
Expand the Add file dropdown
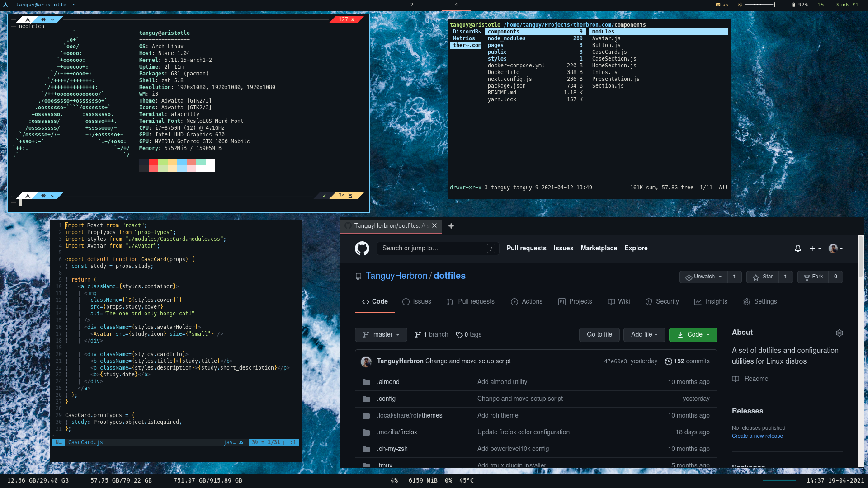[x=644, y=335]
